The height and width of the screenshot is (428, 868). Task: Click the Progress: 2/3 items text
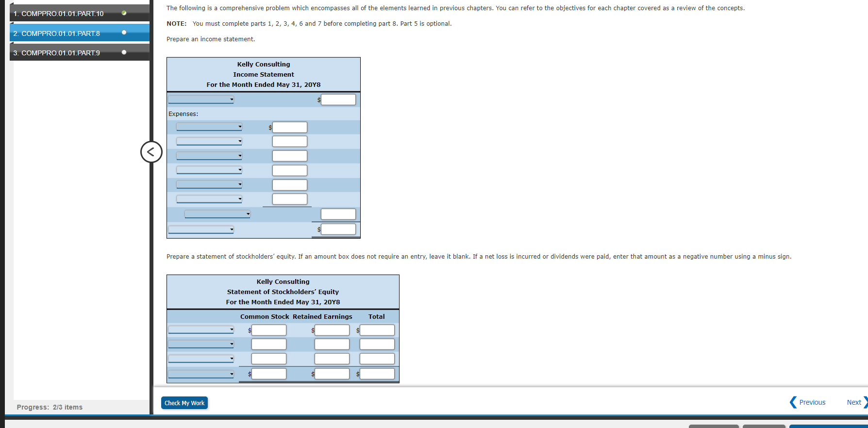point(50,407)
